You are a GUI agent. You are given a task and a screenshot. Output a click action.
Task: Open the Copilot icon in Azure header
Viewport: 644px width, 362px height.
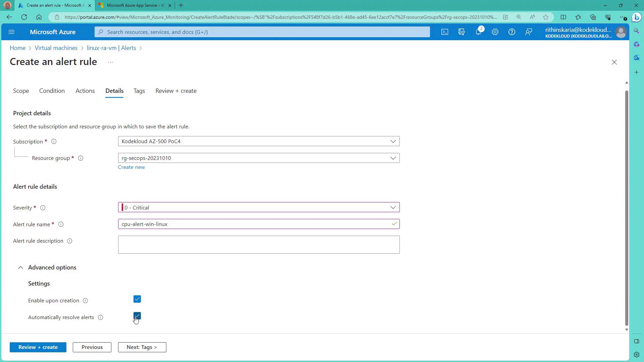tap(462, 32)
